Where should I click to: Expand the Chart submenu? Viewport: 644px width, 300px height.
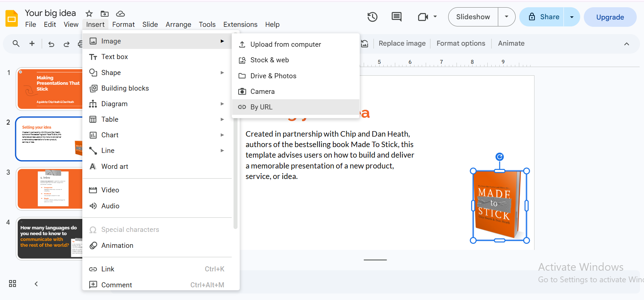coord(157,135)
